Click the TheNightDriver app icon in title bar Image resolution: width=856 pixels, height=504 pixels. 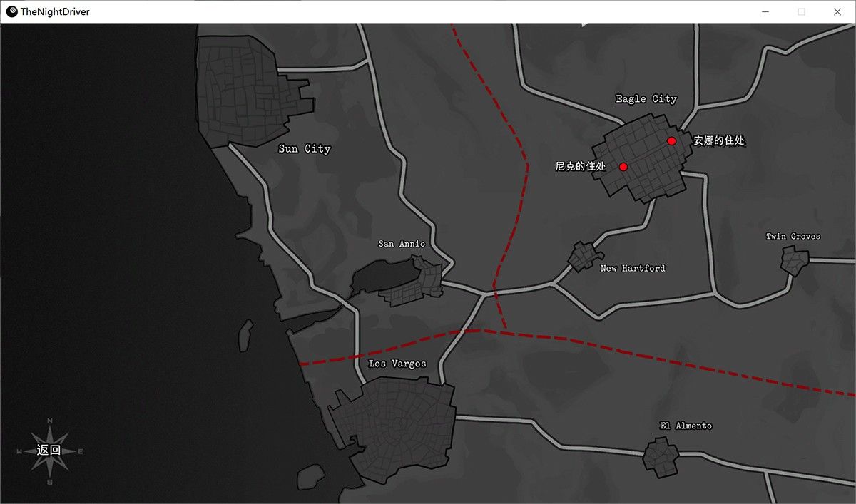click(x=11, y=11)
